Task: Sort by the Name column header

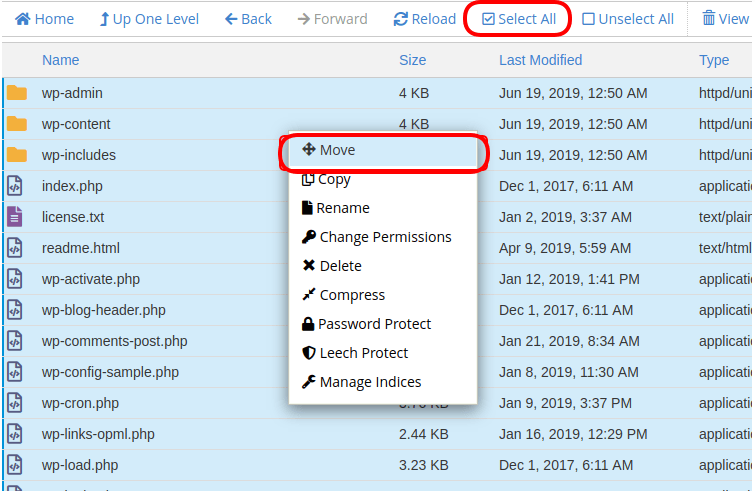Action: [60, 60]
